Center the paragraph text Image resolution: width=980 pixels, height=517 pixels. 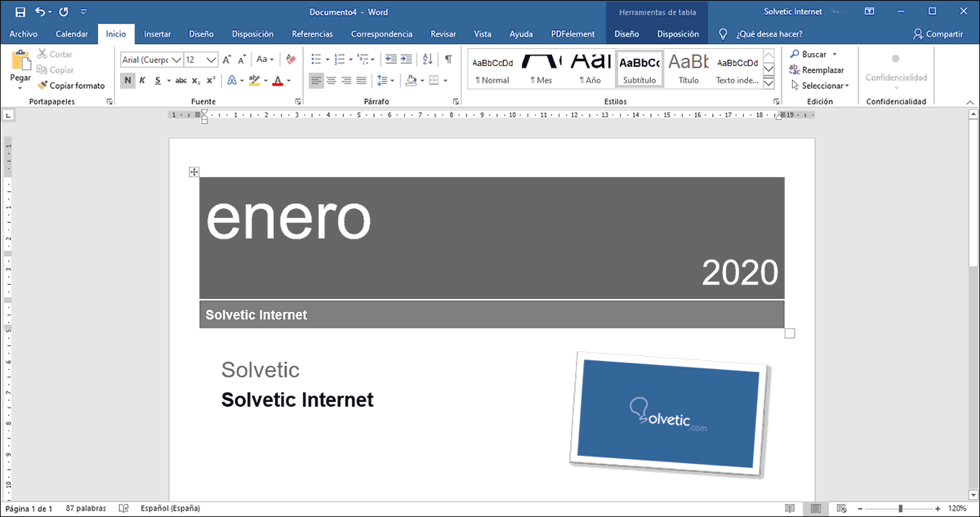click(332, 80)
